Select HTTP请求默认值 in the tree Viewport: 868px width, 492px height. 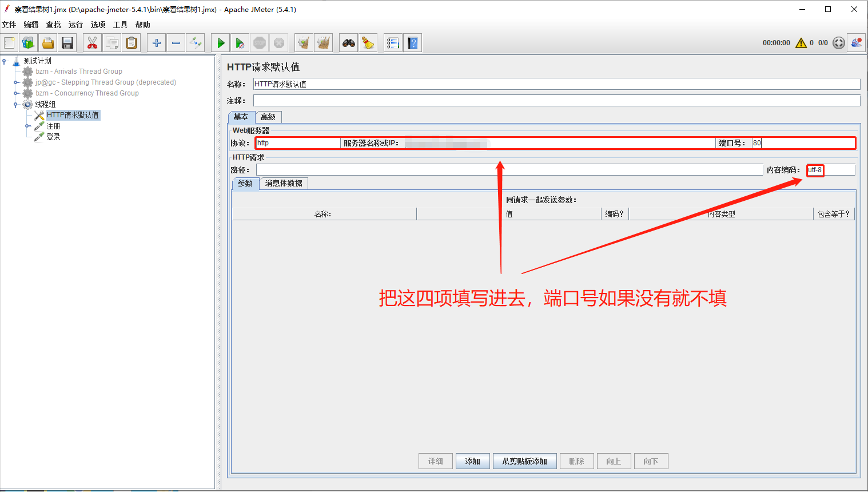[73, 115]
